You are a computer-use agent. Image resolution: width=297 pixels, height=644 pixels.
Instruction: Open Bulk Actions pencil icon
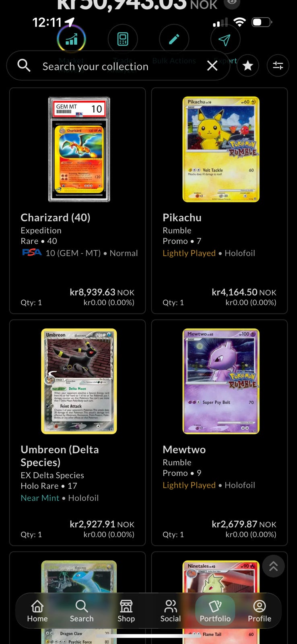point(174,39)
